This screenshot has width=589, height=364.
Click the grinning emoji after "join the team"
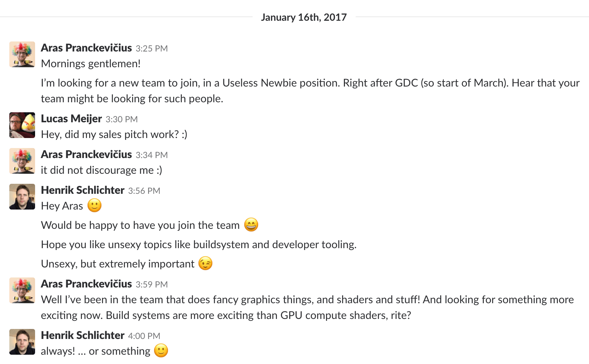click(x=251, y=225)
